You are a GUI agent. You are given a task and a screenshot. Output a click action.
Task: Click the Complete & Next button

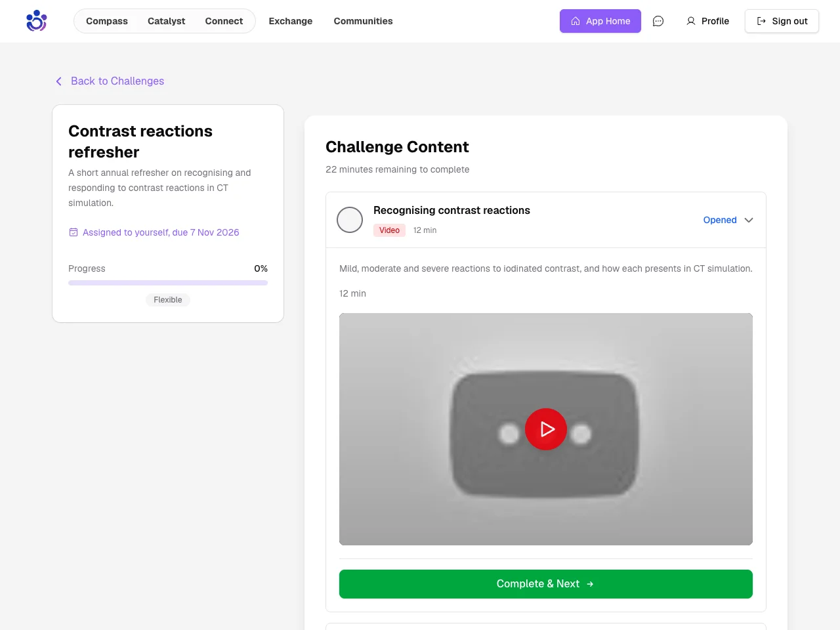coord(546,584)
